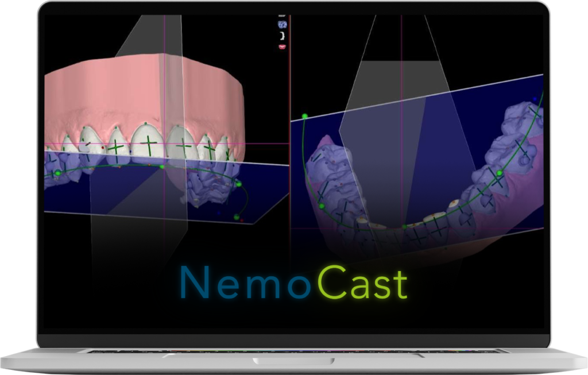Image resolution: width=588 pixels, height=375 pixels.
Task: Click the center green arch point in left viewport
Action: point(163,167)
